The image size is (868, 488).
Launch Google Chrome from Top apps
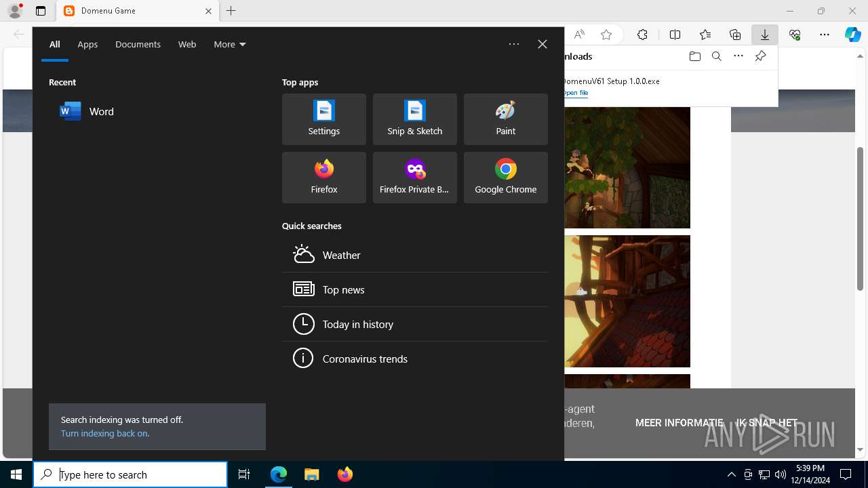point(506,178)
